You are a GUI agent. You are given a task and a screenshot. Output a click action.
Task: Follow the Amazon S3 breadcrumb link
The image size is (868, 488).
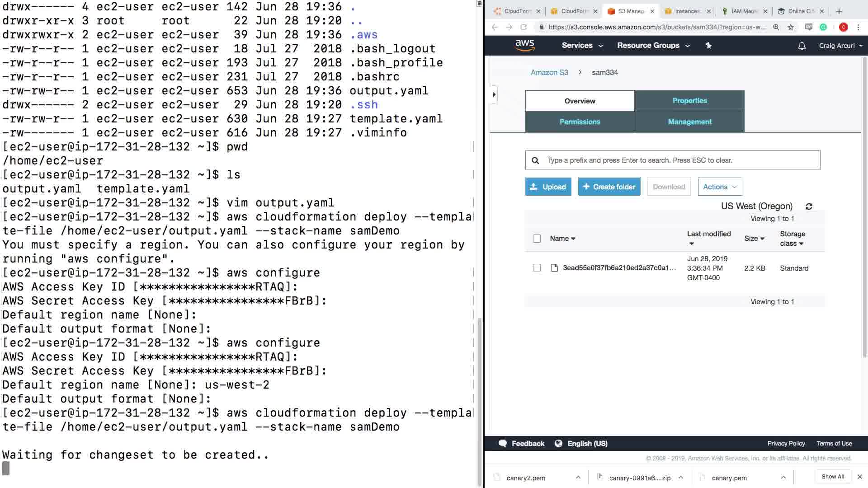549,72
